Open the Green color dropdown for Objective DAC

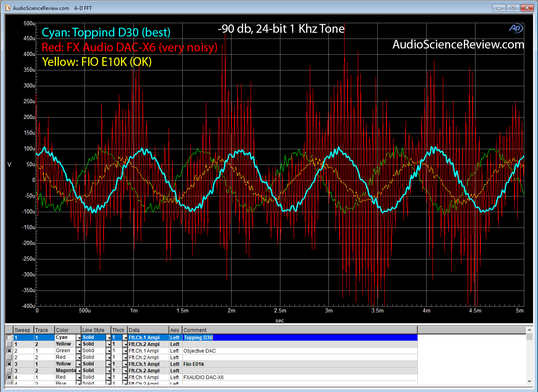pyautogui.click(x=79, y=351)
